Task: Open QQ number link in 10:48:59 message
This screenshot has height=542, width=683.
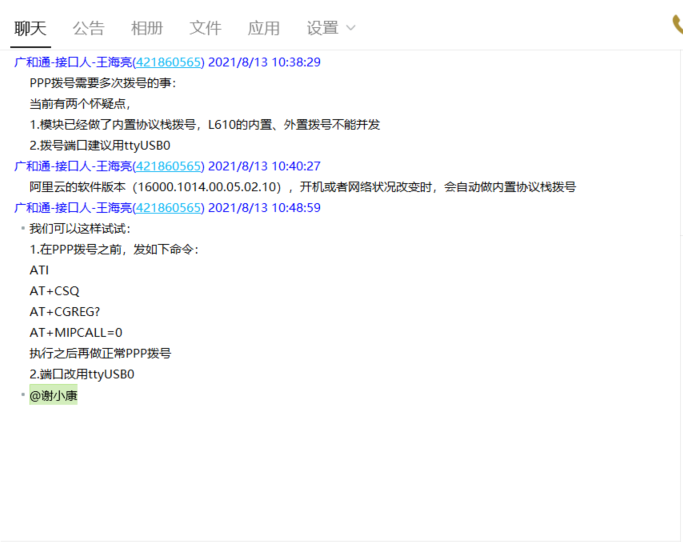Action: [x=168, y=208]
